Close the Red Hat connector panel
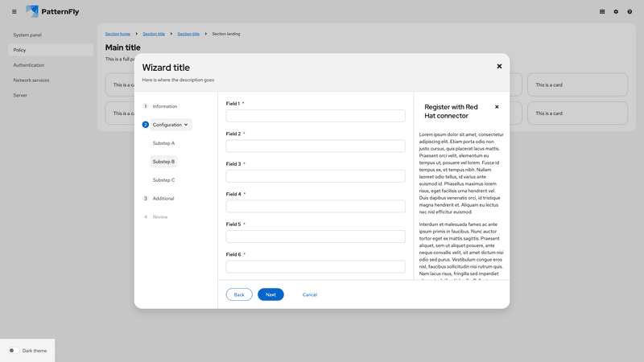 pyautogui.click(x=497, y=106)
